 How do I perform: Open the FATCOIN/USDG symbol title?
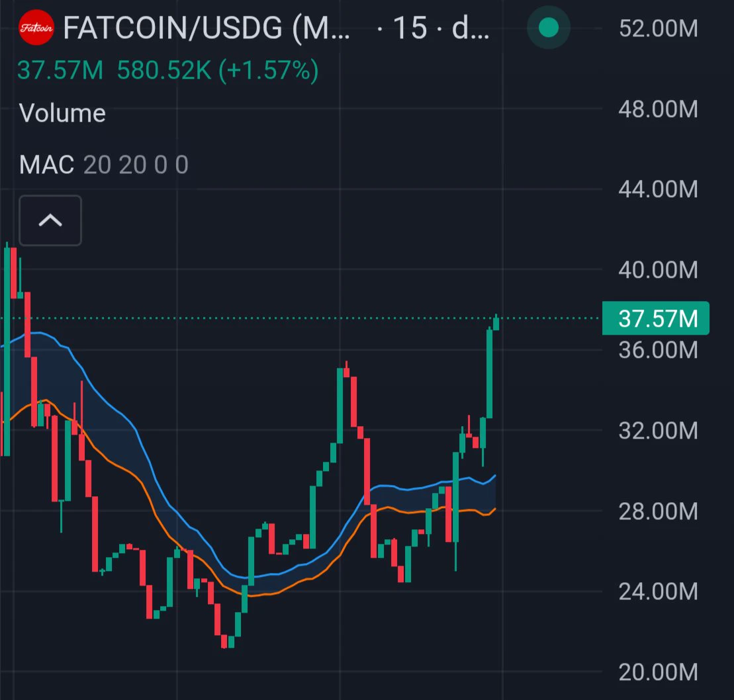tap(206, 28)
